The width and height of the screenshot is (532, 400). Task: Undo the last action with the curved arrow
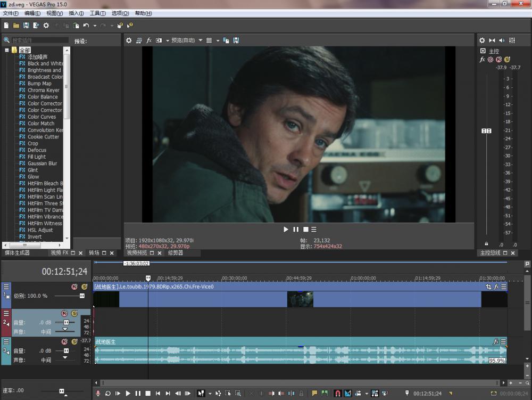(86, 26)
